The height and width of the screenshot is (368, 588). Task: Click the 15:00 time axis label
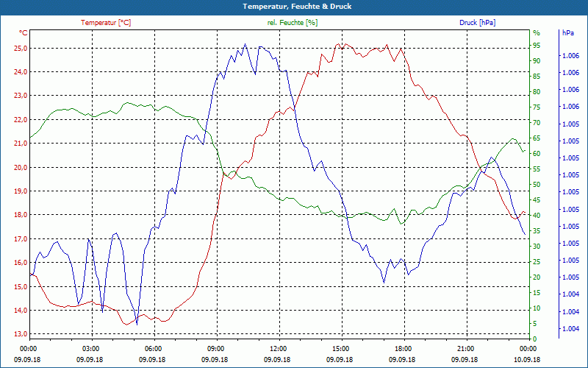pyautogui.click(x=340, y=348)
